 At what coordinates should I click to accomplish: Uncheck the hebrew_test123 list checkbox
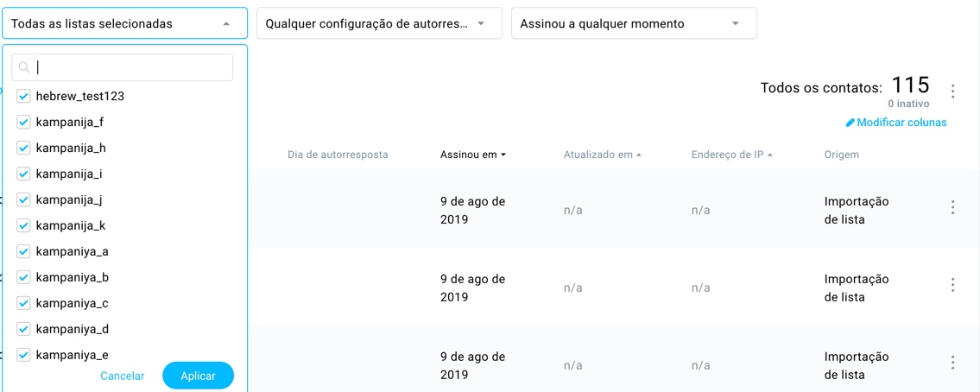click(23, 96)
